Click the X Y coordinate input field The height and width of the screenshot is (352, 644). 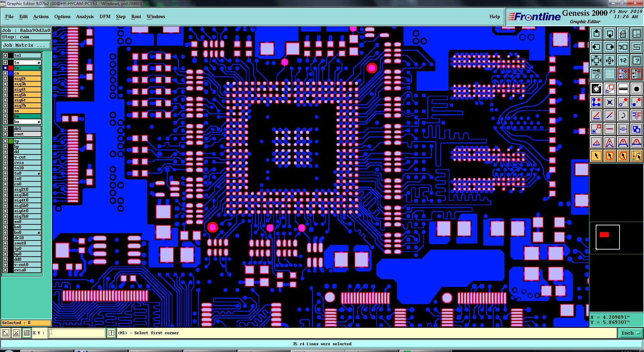tap(77, 333)
